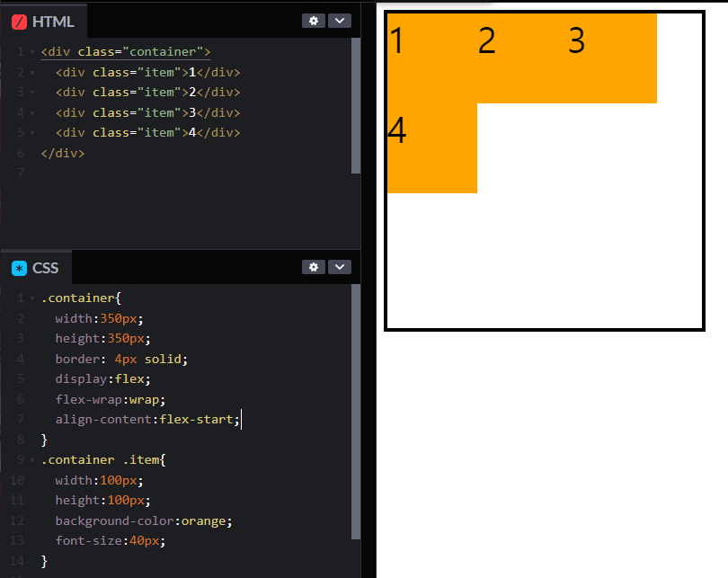This screenshot has width=728, height=578.
Task: Click the flex-wrap:wrap; line in CSS
Action: pos(110,400)
